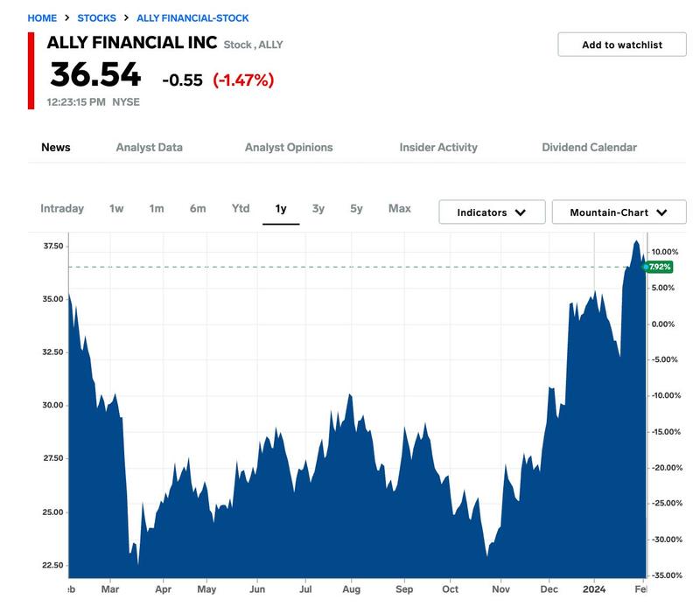Click the 12:23:15 PM timestamp

tap(76, 102)
